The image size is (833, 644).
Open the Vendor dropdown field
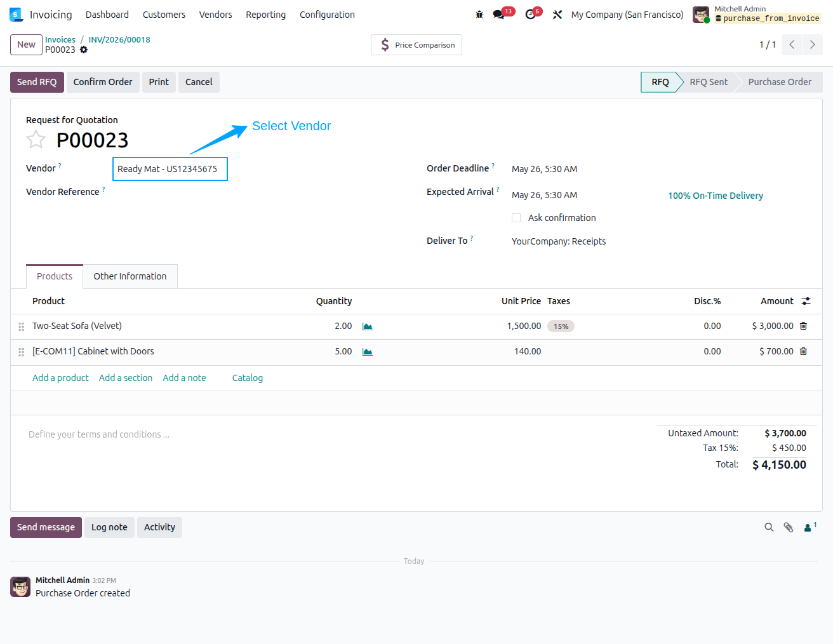pos(170,169)
